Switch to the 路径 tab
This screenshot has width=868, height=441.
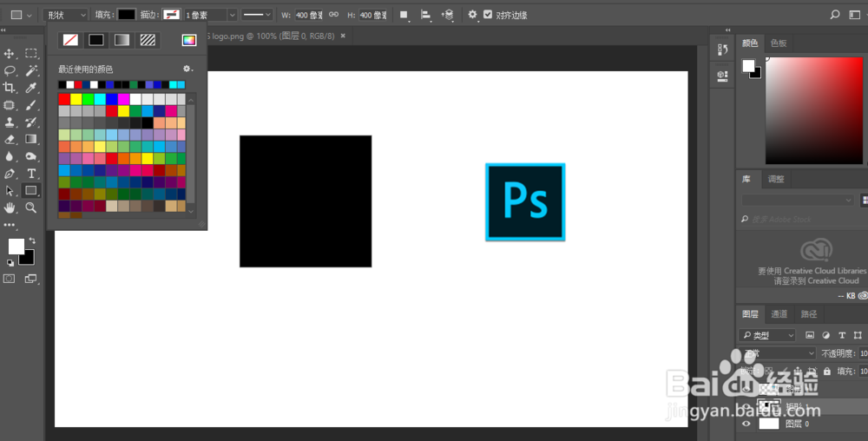point(809,314)
